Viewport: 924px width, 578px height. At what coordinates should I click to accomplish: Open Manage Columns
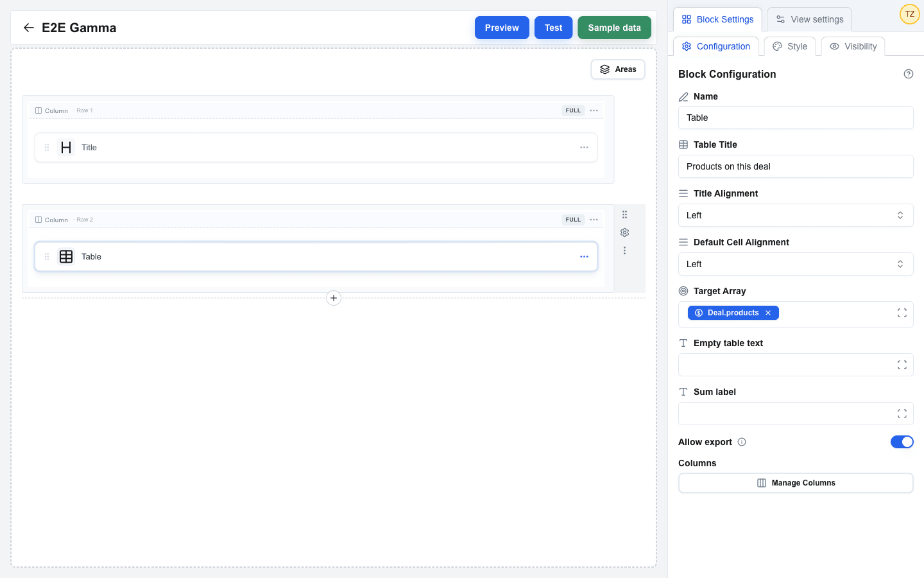[796, 483]
